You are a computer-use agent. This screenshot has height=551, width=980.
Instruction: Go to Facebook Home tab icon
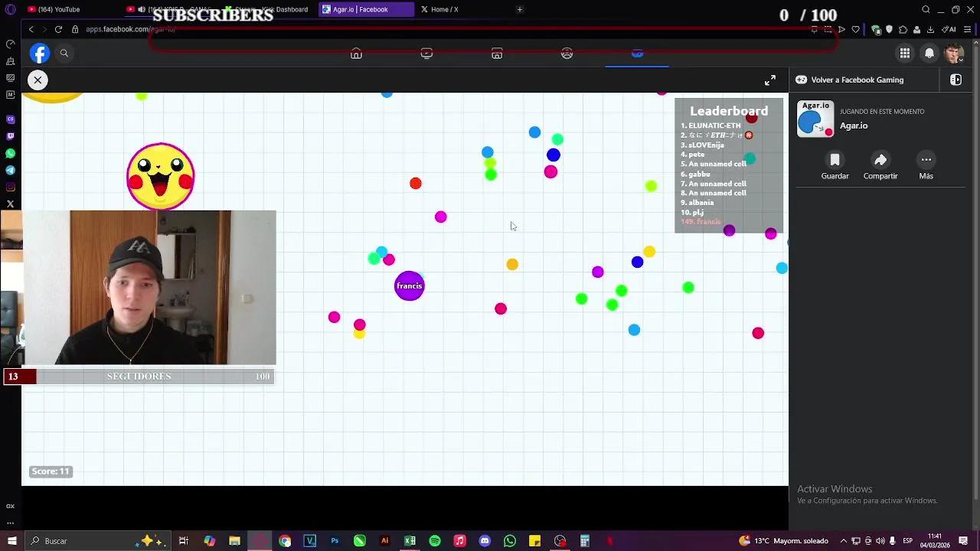[356, 54]
